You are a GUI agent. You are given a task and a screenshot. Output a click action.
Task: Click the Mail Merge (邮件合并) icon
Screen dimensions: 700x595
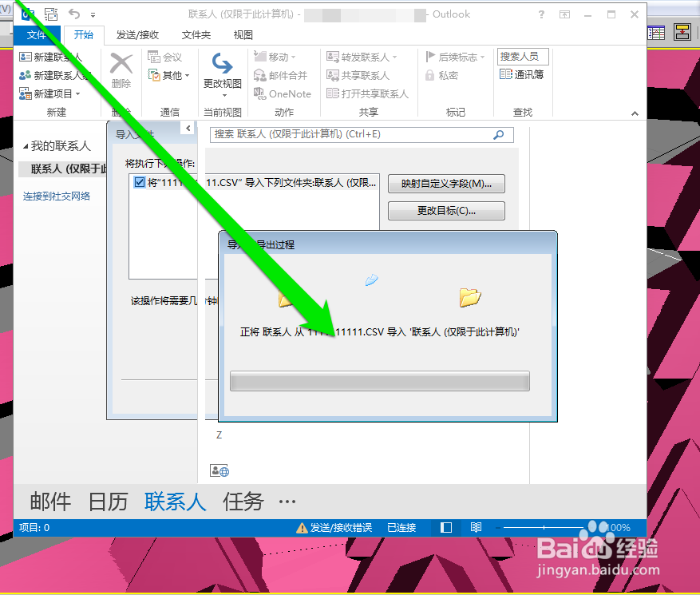coord(260,76)
